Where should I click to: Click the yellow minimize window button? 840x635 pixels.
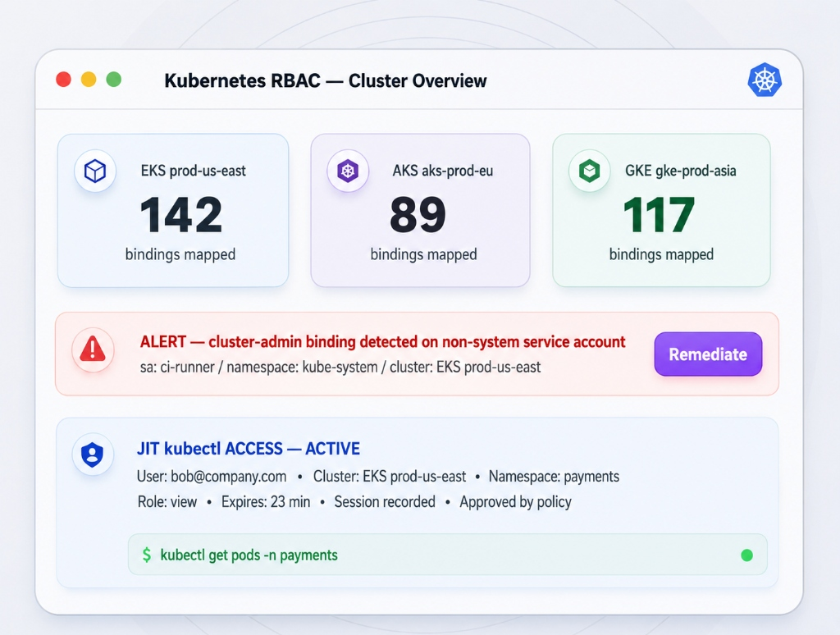click(x=89, y=80)
